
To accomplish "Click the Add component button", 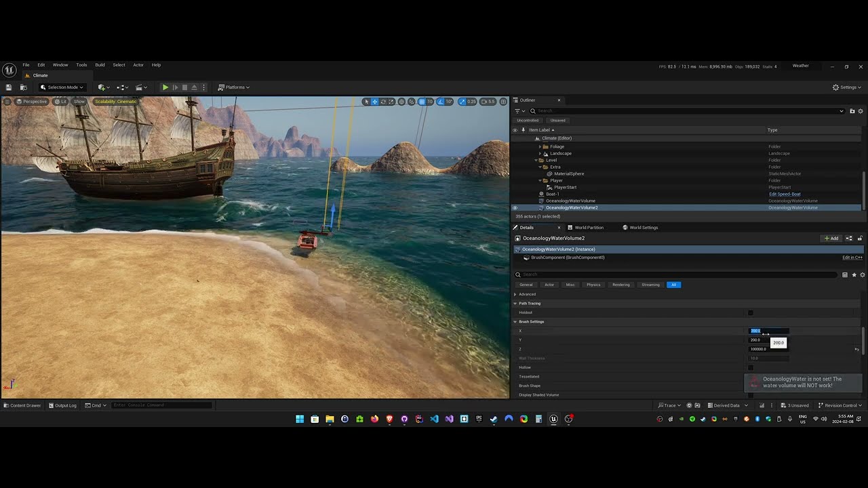I will [831, 239].
